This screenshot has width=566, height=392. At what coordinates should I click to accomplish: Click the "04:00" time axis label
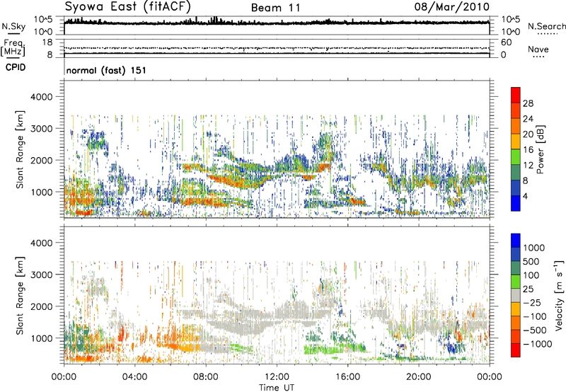tap(134, 377)
